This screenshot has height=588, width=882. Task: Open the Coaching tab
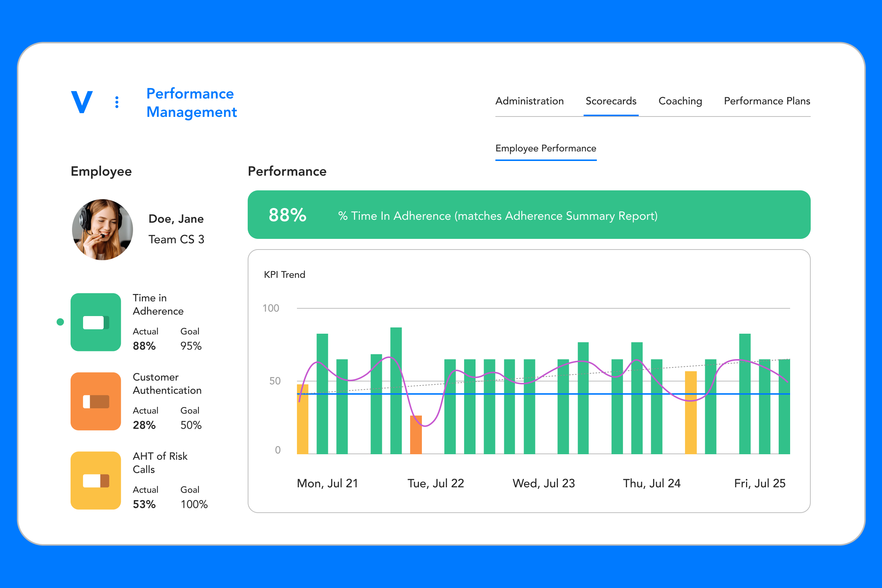680,101
